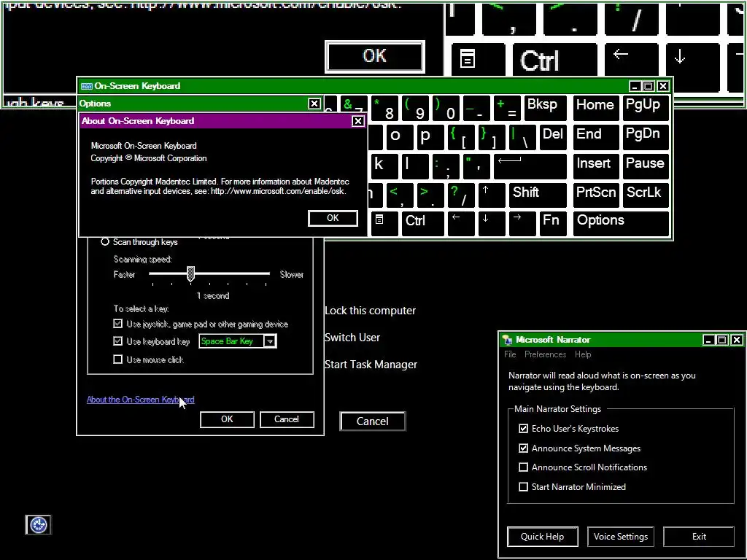Open the Narrator Help menu
This screenshot has width=747, height=560.
tap(583, 354)
